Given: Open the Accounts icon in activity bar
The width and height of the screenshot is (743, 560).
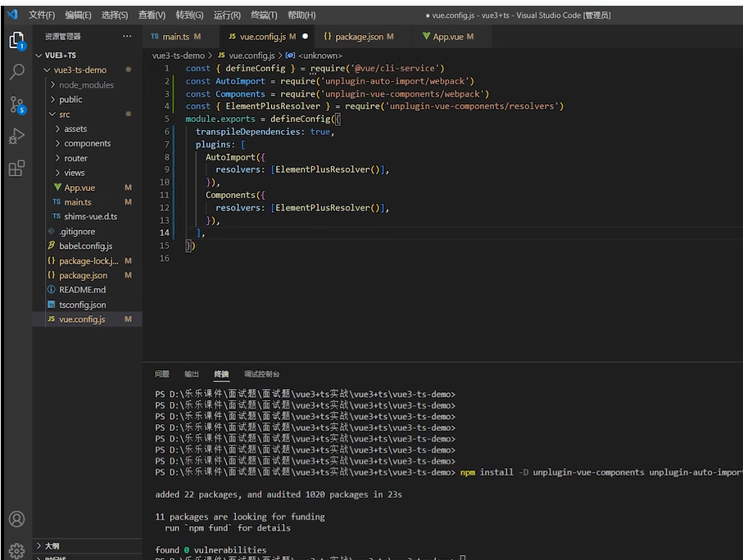Looking at the screenshot, I should (x=16, y=519).
